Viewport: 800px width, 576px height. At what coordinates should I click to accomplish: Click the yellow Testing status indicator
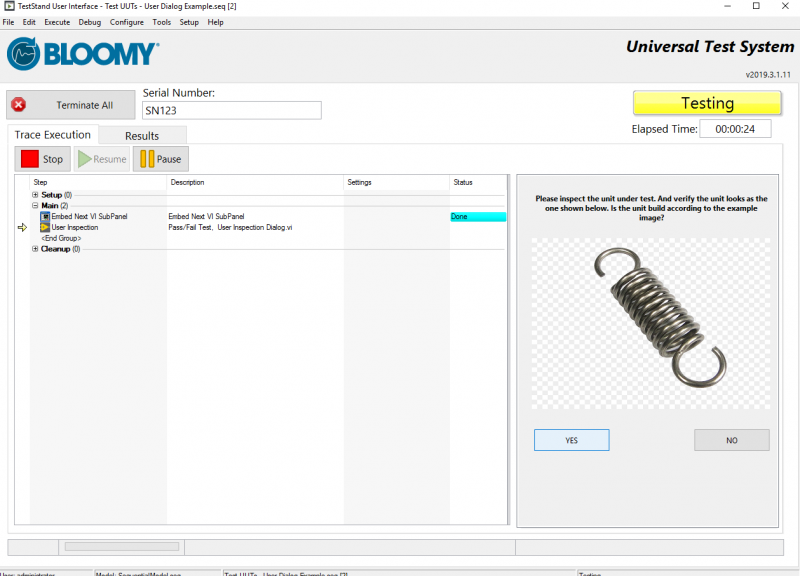[x=707, y=103]
